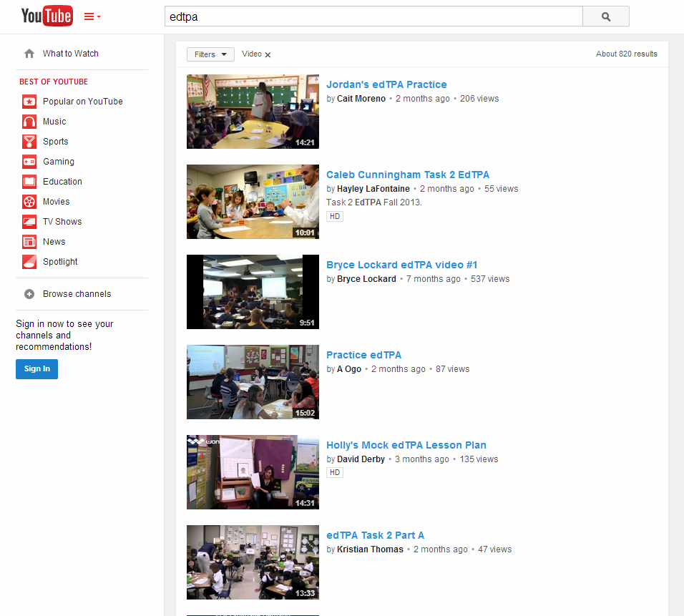The width and height of the screenshot is (684, 616).
Task: Click the HD badge under Caleb Cunningham video
Action: 335,216
